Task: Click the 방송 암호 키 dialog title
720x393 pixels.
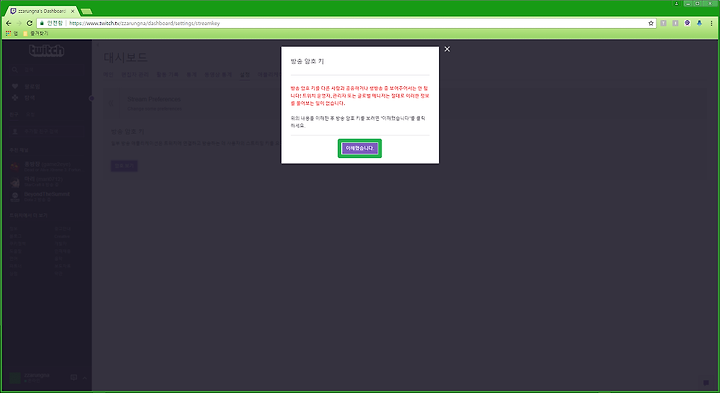Action: [x=307, y=61]
